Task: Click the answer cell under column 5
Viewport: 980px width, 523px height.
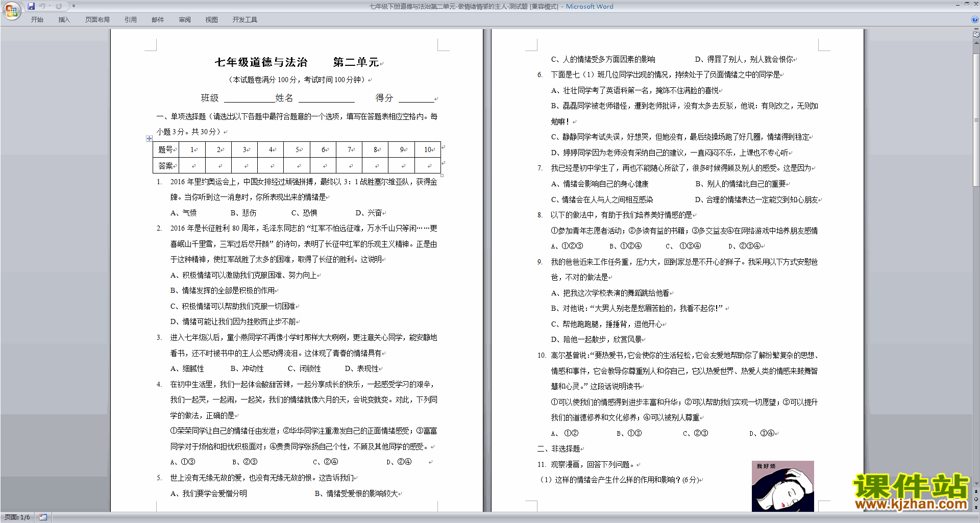Action: 297,165
